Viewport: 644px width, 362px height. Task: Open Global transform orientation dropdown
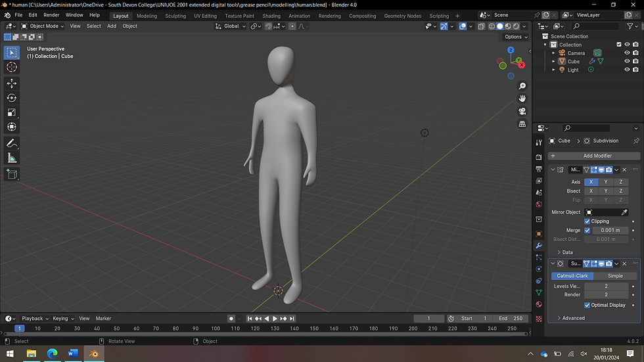coord(231,26)
